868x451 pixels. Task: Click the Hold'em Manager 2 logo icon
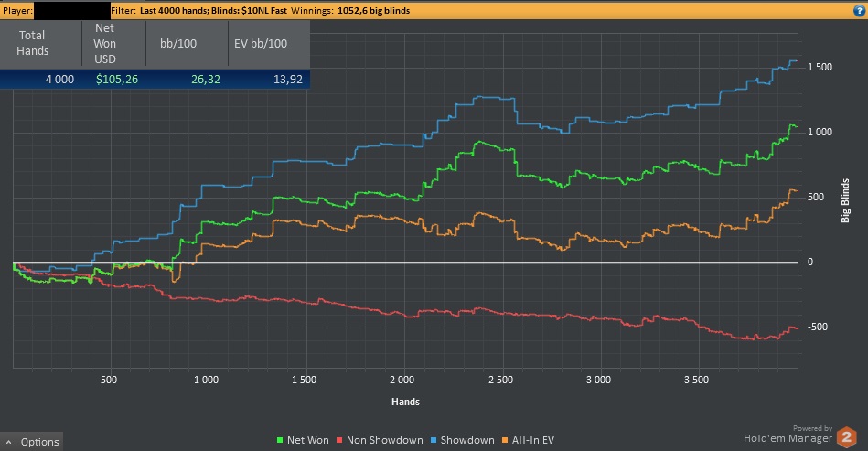[846, 437]
